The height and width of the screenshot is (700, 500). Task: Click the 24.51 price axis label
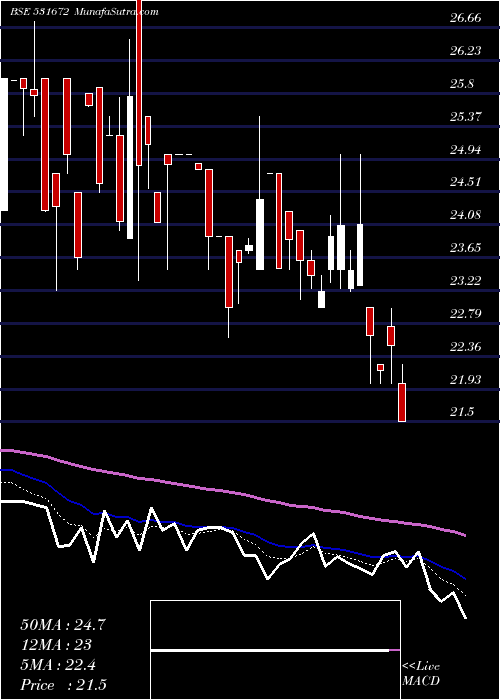466,182
